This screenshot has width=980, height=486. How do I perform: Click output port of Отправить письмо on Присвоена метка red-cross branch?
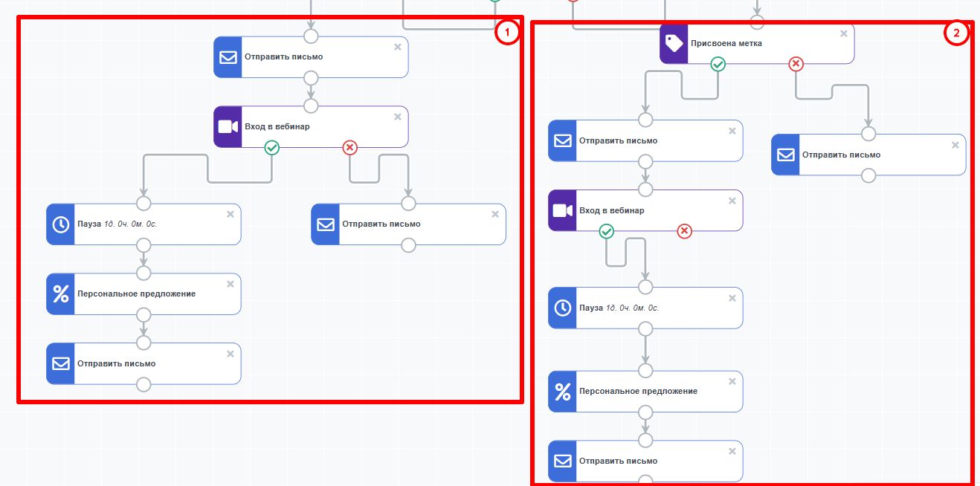(x=868, y=175)
